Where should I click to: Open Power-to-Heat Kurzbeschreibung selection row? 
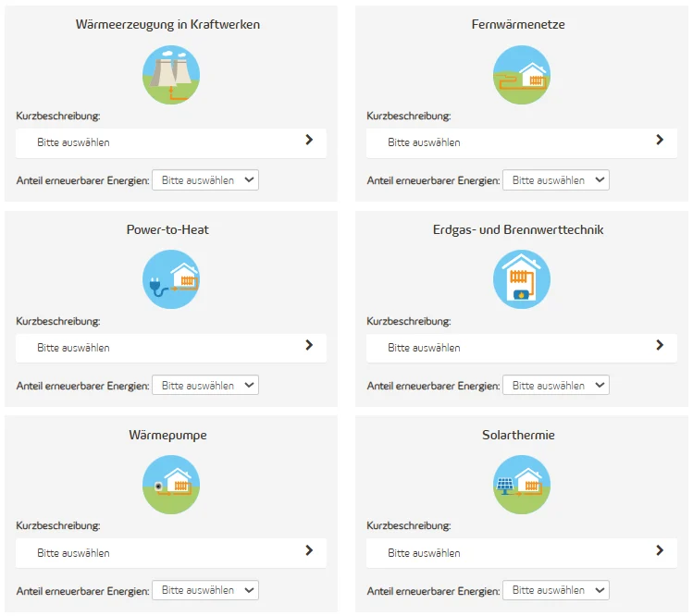tap(171, 348)
